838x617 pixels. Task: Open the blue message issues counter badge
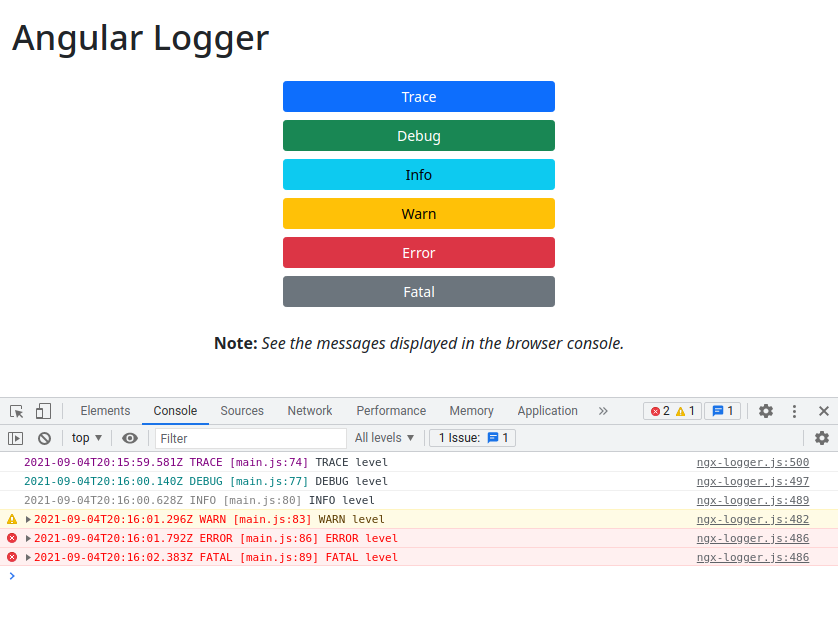coord(723,411)
